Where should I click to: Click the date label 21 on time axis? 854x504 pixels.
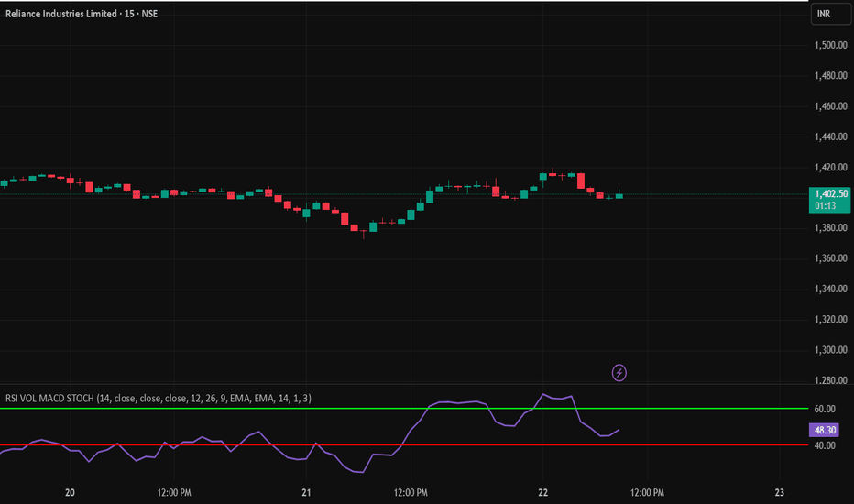[306, 493]
